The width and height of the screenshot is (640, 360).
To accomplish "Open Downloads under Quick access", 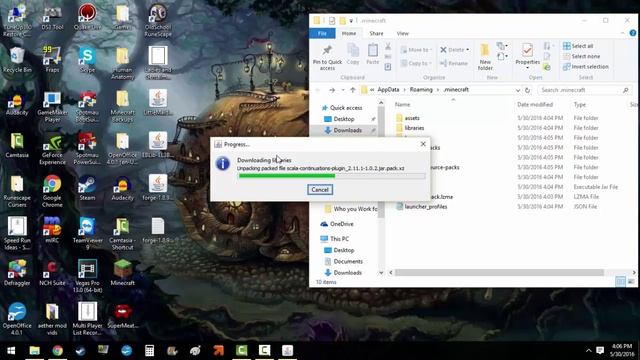I will [343, 130].
